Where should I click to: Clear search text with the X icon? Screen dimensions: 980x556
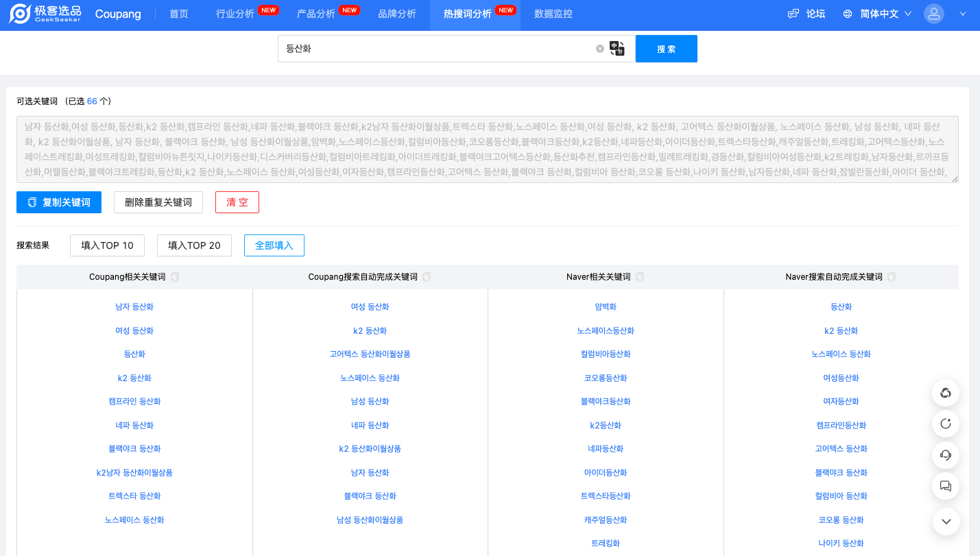tap(600, 49)
